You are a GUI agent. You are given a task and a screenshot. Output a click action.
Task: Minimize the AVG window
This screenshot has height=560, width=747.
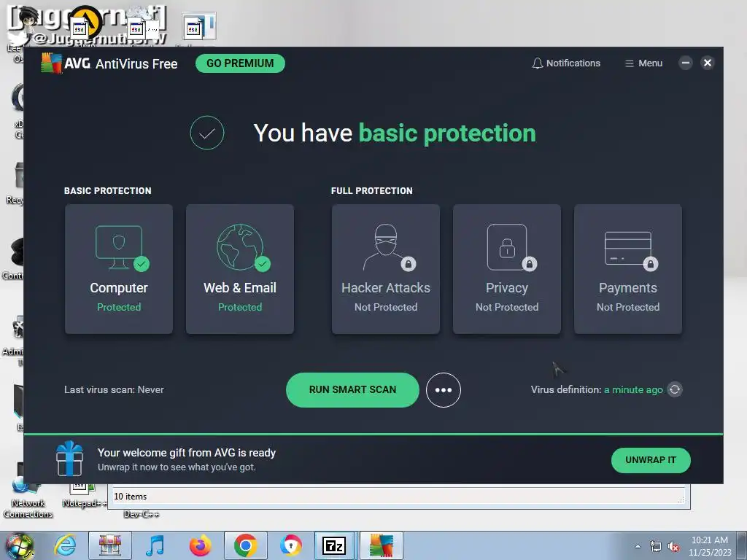coord(686,63)
